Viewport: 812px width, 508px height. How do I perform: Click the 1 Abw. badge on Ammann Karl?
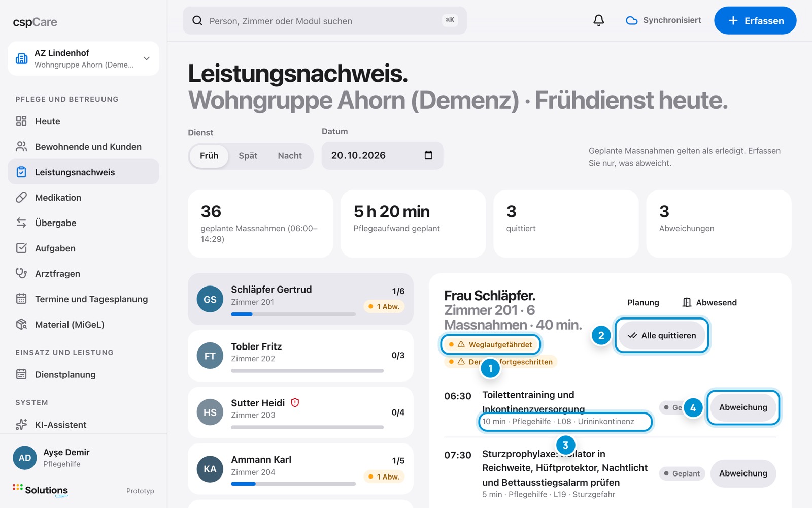tap(384, 477)
